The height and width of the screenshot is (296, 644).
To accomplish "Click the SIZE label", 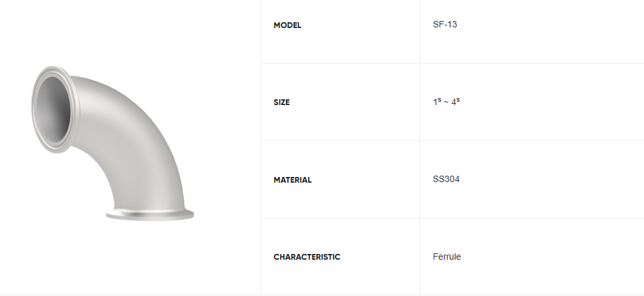I will [x=282, y=102].
